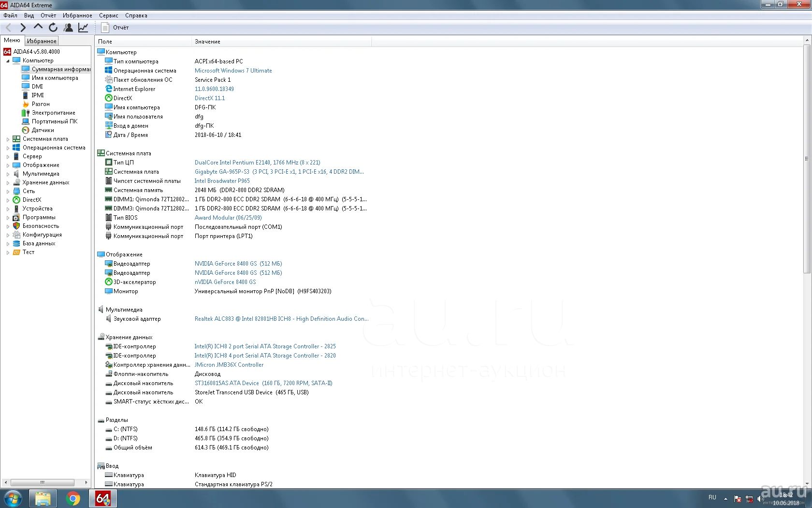Viewport: 812px width, 508px height.
Task: Switch to the Избранное sidebar tab
Action: click(42, 41)
